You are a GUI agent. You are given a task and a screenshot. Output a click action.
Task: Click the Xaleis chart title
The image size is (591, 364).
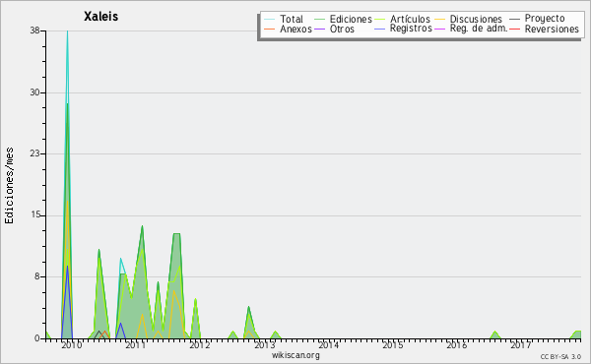(x=101, y=16)
